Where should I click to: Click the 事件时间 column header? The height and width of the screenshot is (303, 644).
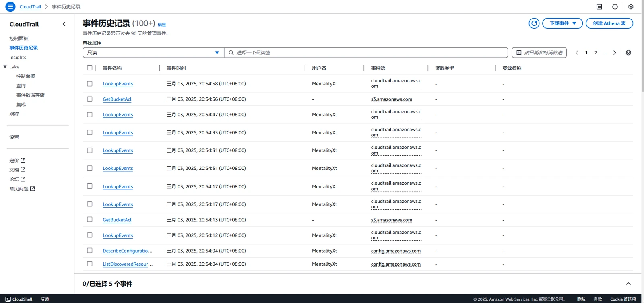tap(176, 68)
